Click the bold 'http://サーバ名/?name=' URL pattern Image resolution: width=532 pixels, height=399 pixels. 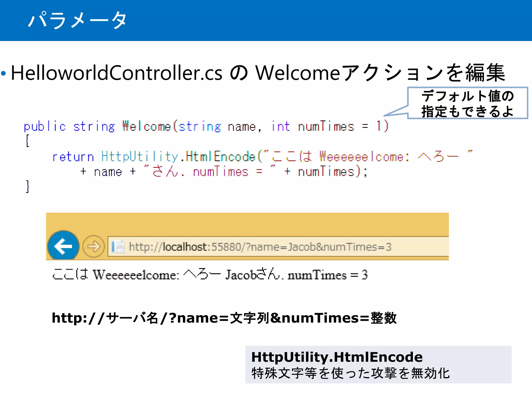(x=224, y=318)
